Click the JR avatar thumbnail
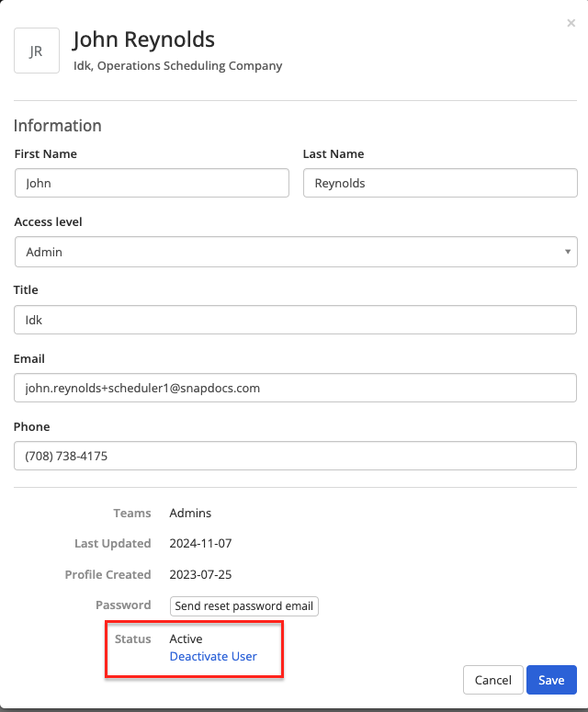588x712 pixels. [x=37, y=51]
